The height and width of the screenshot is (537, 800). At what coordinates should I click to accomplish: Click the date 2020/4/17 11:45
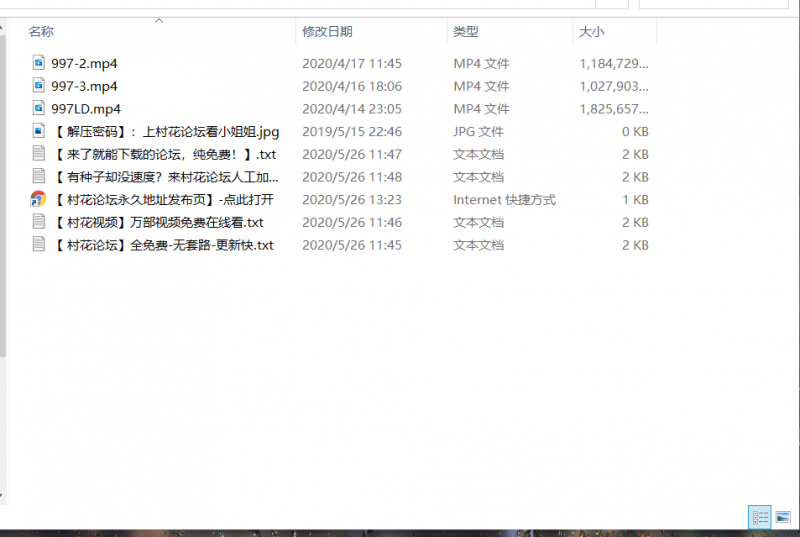tap(352, 63)
